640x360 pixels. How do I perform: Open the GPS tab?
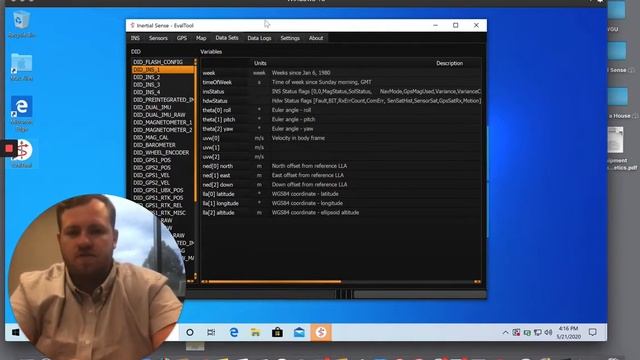point(182,38)
